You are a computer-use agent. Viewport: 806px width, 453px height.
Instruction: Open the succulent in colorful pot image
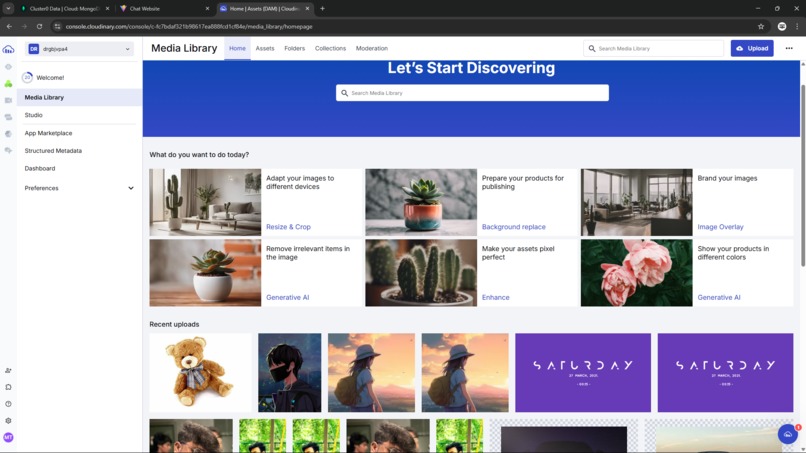[421, 202]
